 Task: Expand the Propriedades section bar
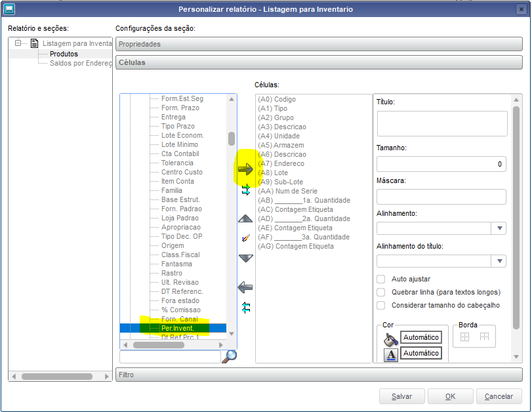319,44
